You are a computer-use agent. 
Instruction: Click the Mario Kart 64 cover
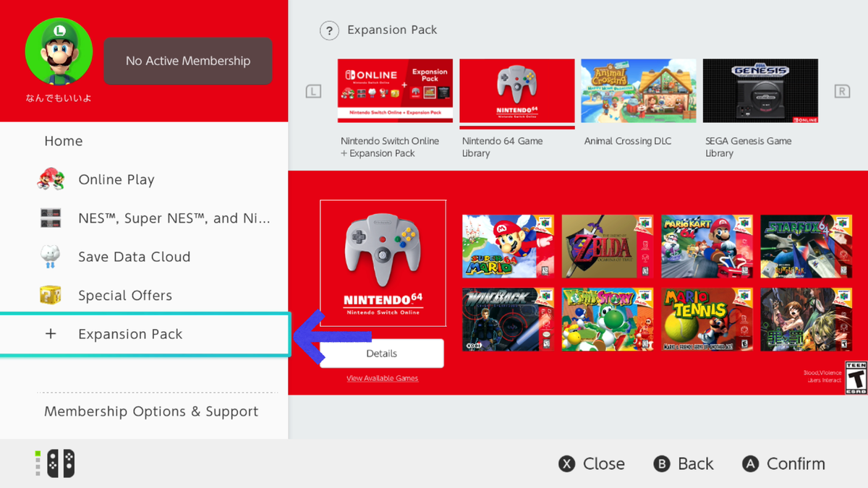(707, 247)
